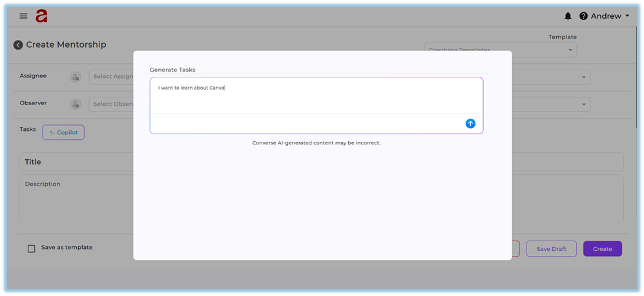The height and width of the screenshot is (296, 644).
Task: Click the help question mark icon
Action: click(583, 16)
